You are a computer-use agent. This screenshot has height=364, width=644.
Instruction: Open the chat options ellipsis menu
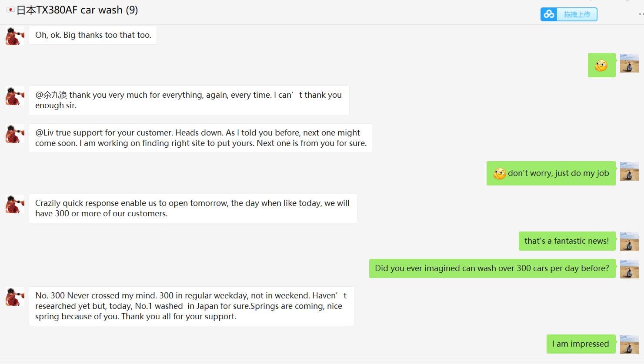point(641,14)
